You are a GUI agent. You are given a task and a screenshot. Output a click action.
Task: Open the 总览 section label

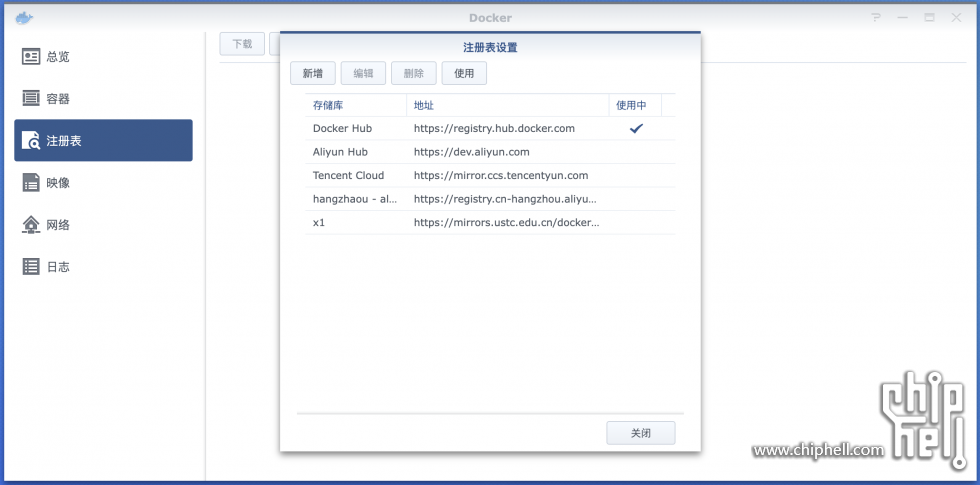(x=58, y=57)
